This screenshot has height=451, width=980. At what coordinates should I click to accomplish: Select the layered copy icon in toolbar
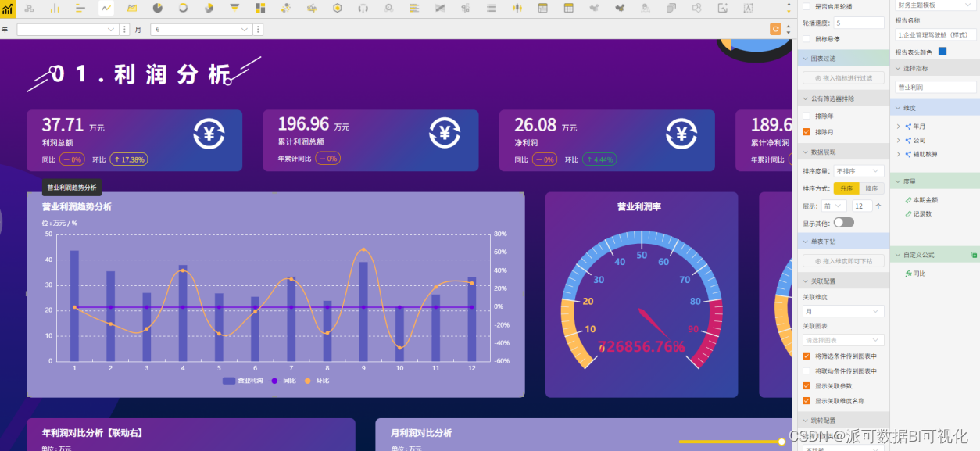pos(671,8)
